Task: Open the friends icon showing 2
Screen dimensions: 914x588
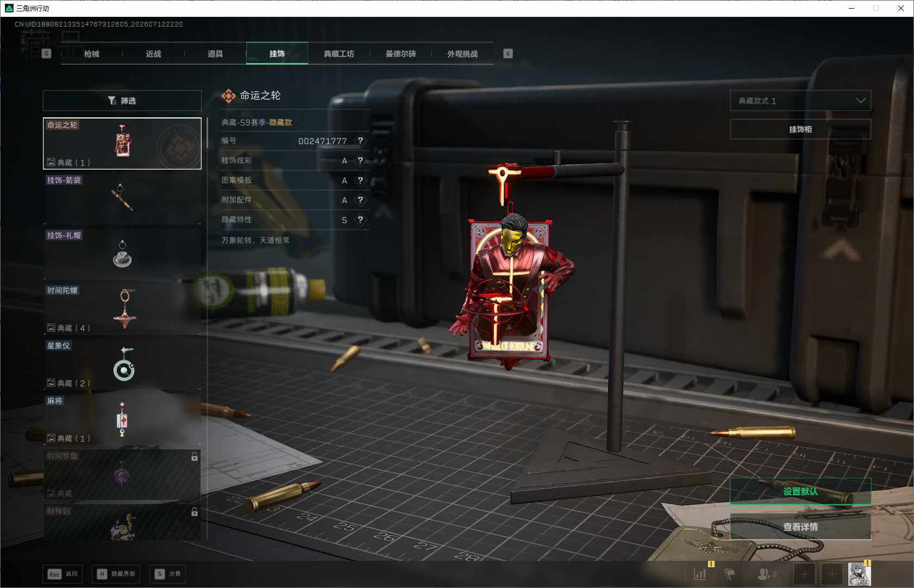Action: (x=767, y=574)
